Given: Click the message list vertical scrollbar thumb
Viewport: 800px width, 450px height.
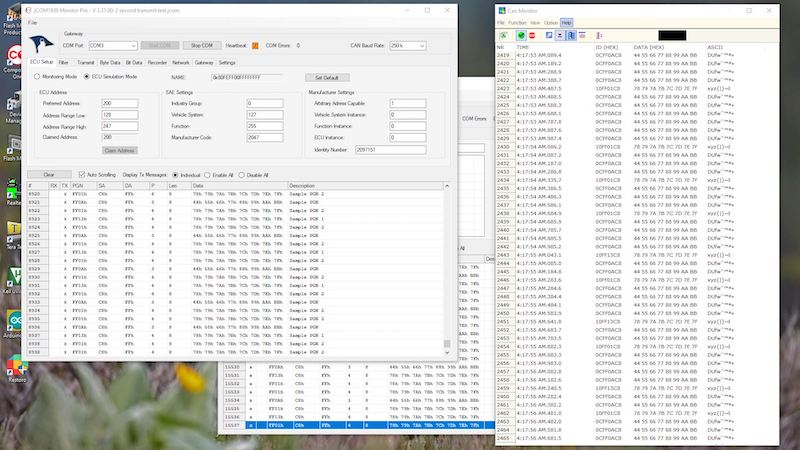Looking at the screenshot, I should (x=447, y=344).
